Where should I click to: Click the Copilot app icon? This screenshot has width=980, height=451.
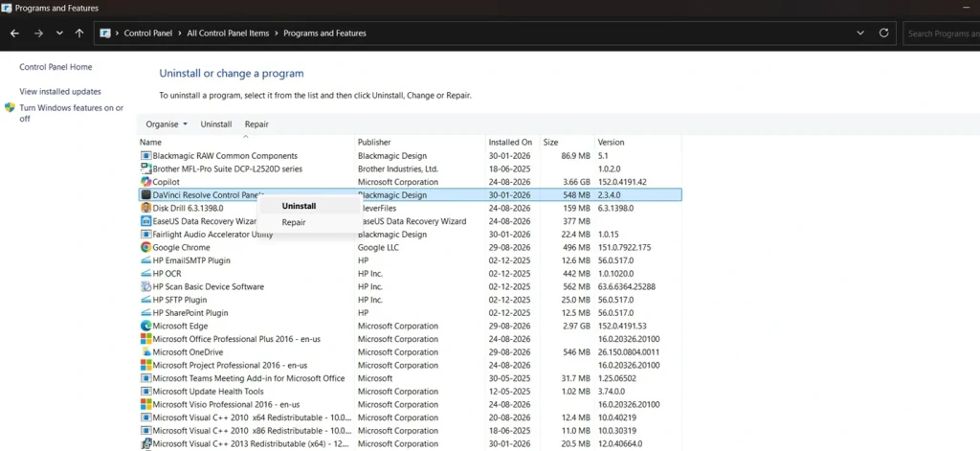145,182
